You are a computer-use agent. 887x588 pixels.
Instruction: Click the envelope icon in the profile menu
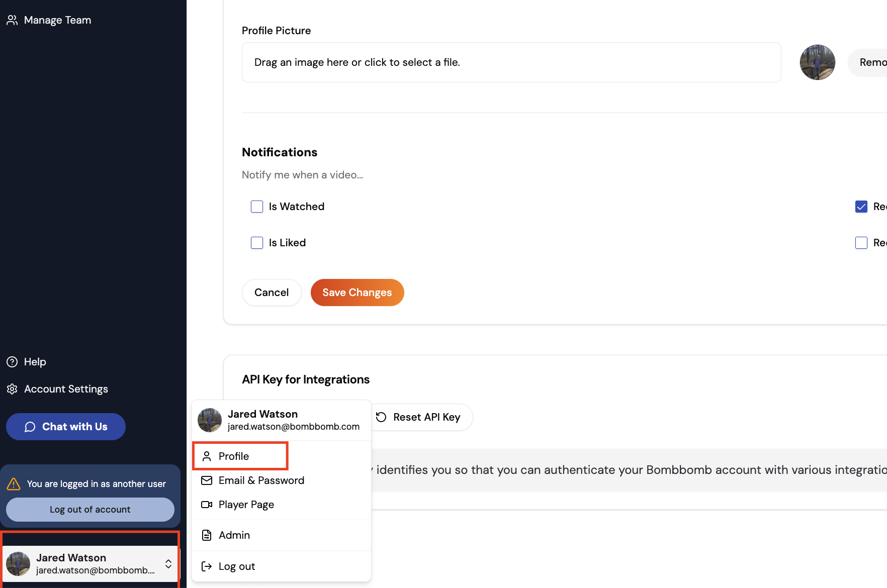coord(207,480)
